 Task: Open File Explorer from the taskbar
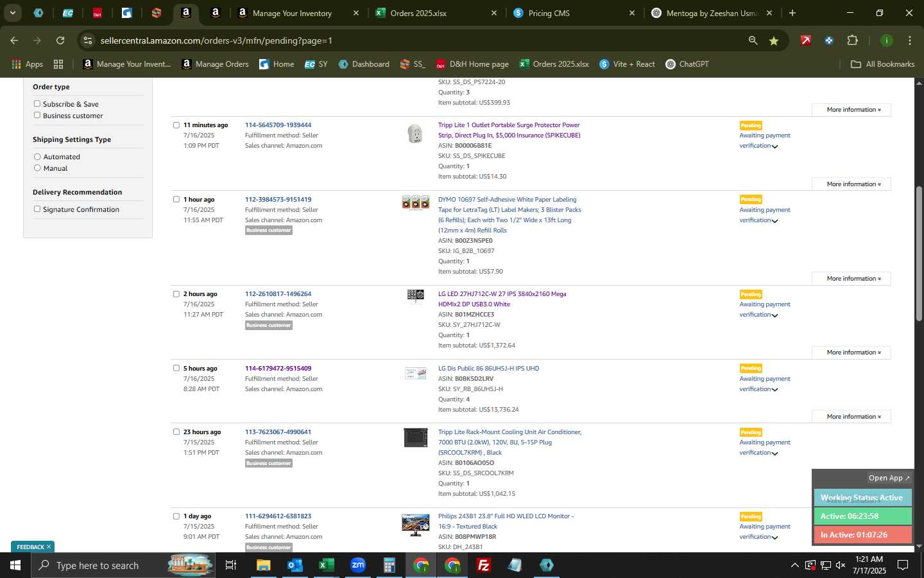pos(264,565)
